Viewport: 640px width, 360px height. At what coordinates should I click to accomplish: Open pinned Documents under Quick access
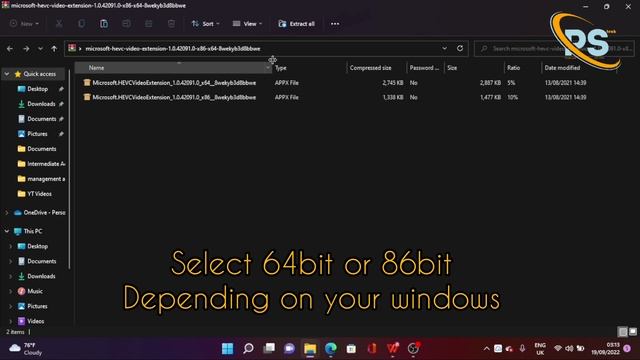[42, 119]
